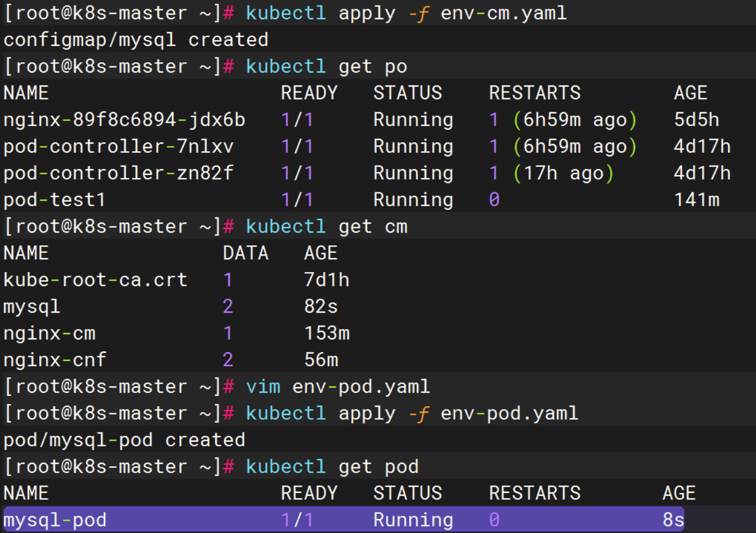The height and width of the screenshot is (533, 756).
Task: Click configmap name nginx-cnf
Action: [x=55, y=360]
